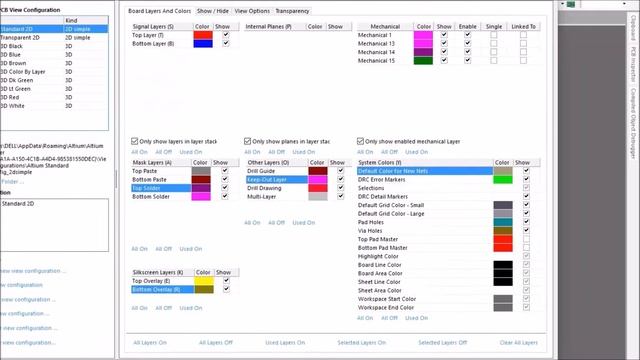Check Single layer mode for Mechanical 14

click(x=493, y=52)
